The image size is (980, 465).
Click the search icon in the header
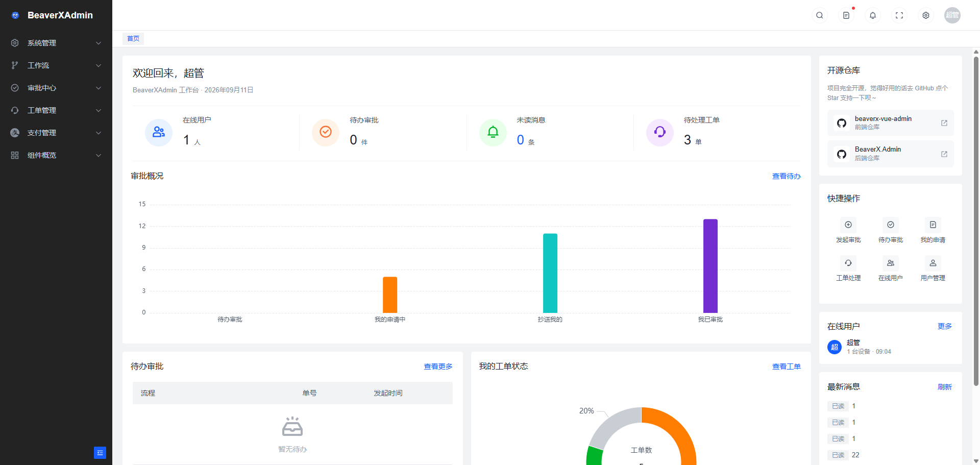click(820, 15)
